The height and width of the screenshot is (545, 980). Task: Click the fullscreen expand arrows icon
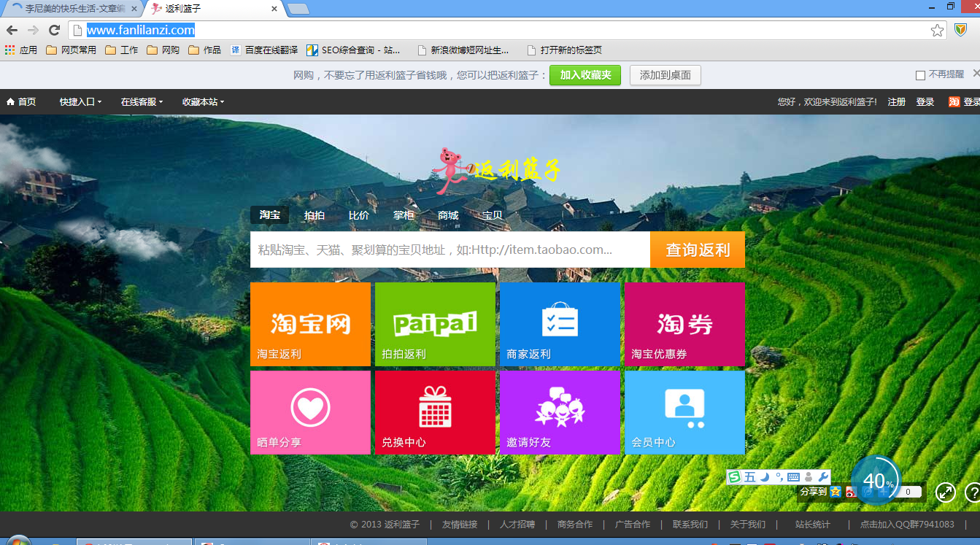(946, 492)
